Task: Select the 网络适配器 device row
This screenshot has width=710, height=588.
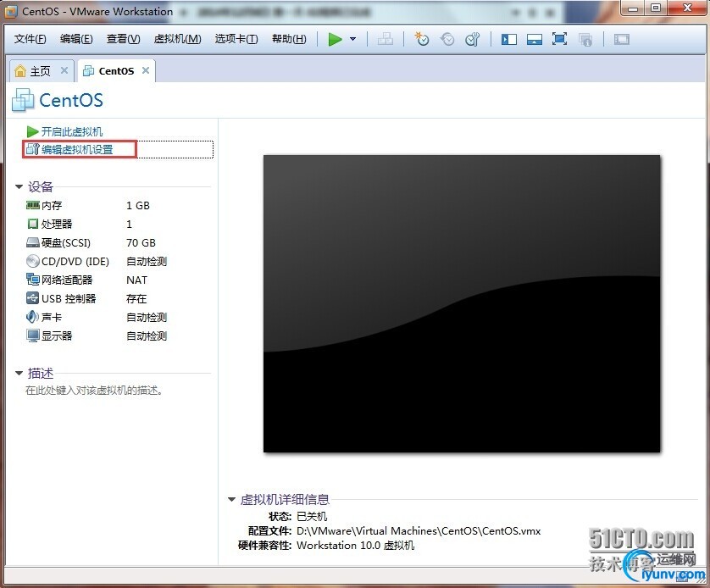Action: coord(117,280)
